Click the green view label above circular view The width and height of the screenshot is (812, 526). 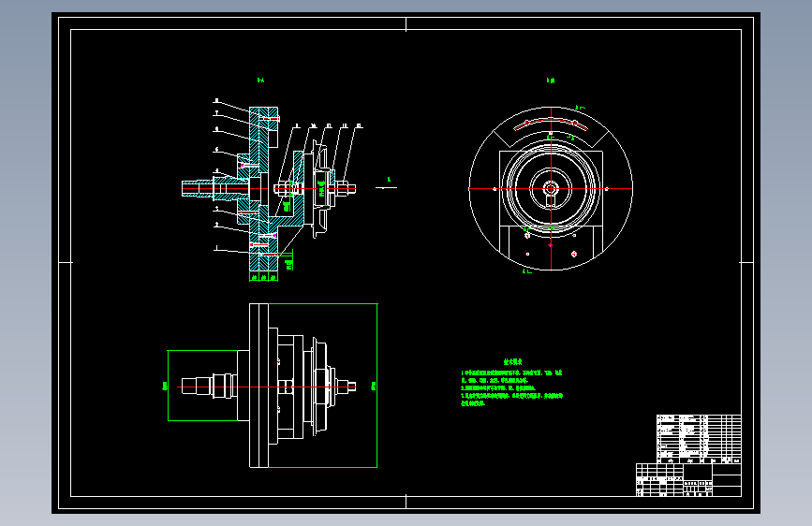coord(551,80)
